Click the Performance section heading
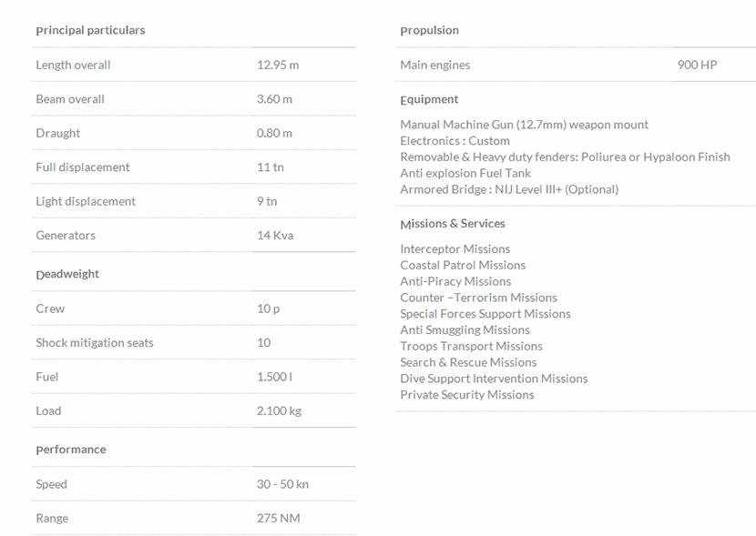 click(71, 450)
